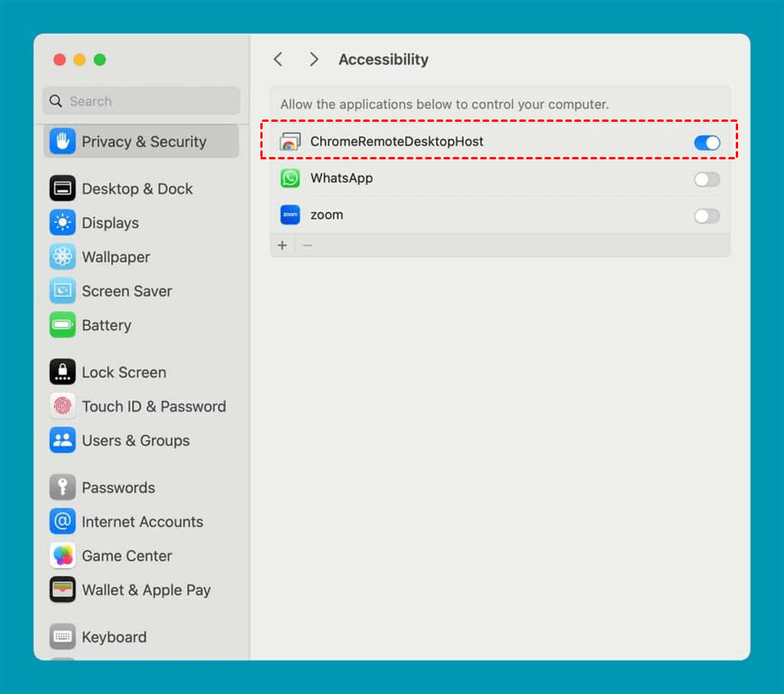This screenshot has height=694, width=784.
Task: Click the green full-screen window button
Action: pos(100,60)
